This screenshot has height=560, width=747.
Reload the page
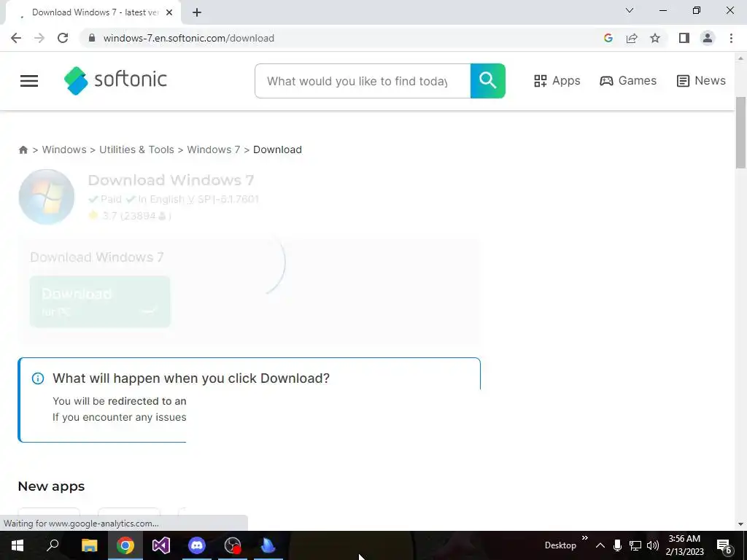point(63,38)
